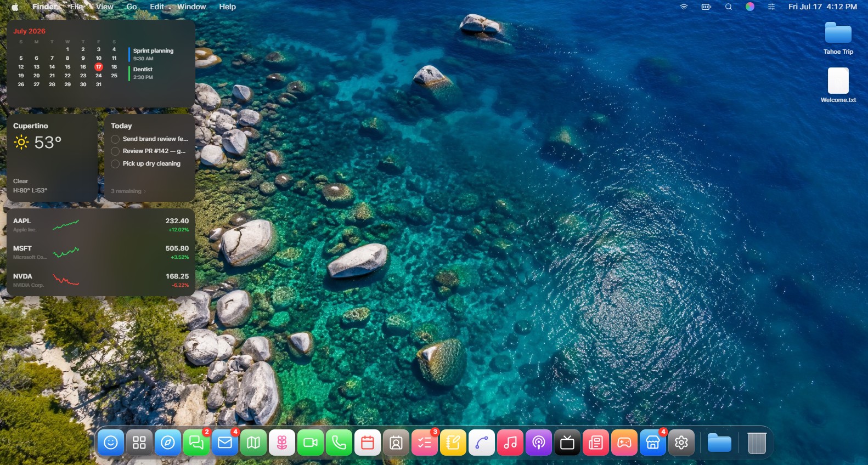
Task: Open Games controller app in dock
Action: pos(624,443)
